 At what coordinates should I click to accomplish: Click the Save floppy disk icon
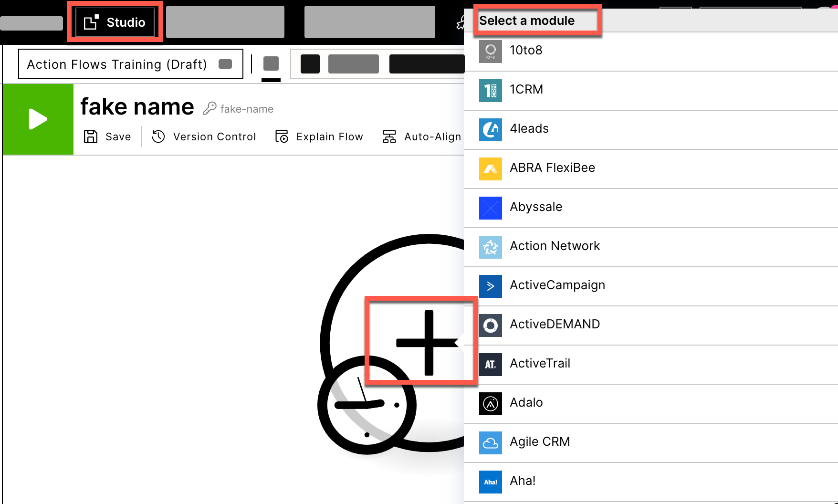(x=91, y=136)
